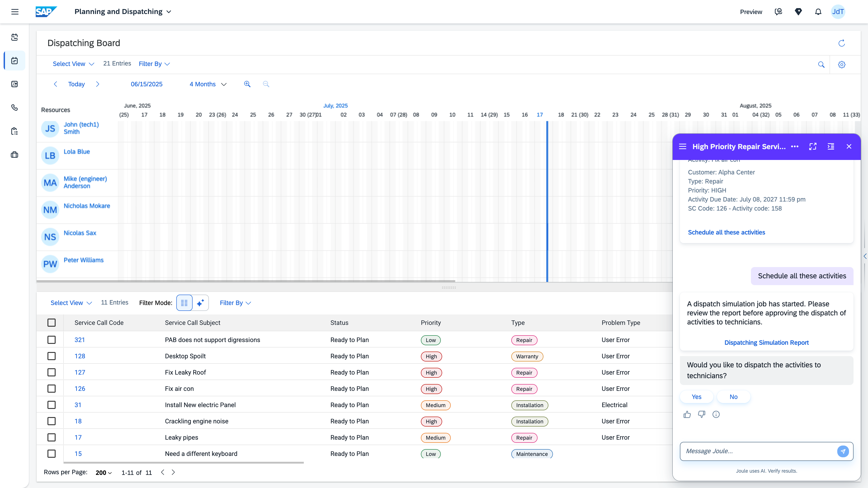This screenshot has width=868, height=488.
Task: Open the Joule three-dots options menu
Action: tap(795, 146)
